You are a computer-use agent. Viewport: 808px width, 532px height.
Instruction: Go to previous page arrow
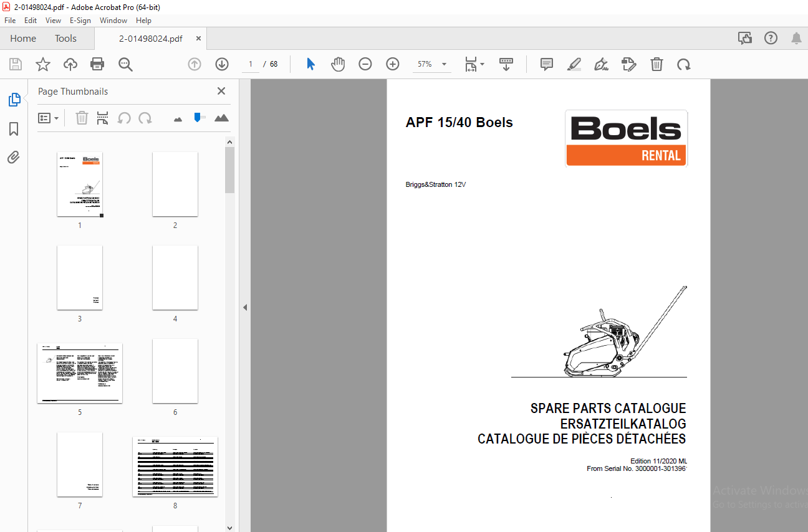pyautogui.click(x=195, y=64)
